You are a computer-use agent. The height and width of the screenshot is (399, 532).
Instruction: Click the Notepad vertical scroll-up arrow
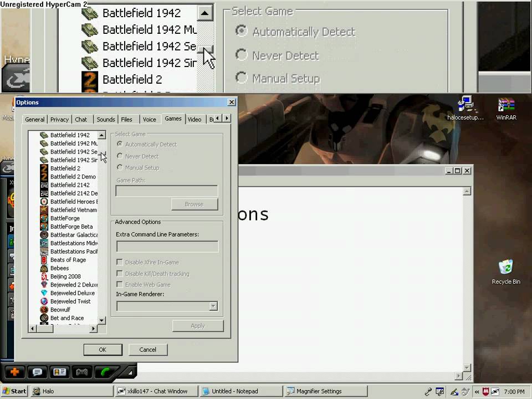[467, 191]
